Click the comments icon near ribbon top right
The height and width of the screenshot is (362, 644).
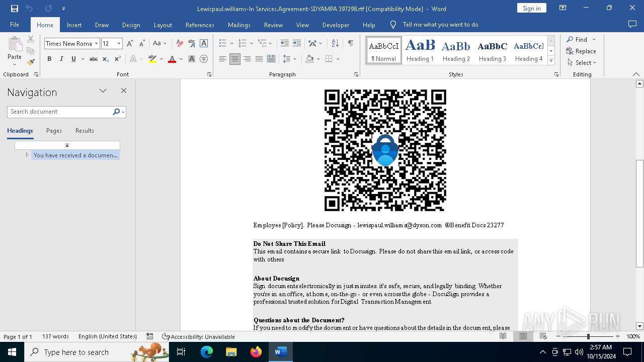(632, 25)
